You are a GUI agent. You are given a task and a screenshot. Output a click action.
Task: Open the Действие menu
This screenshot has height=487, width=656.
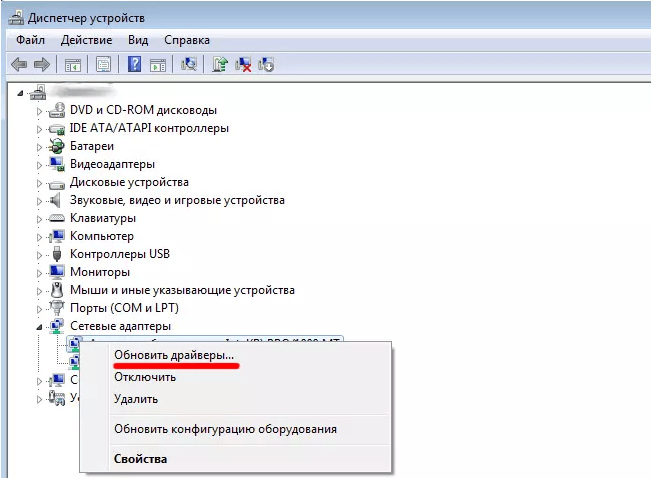click(86, 40)
